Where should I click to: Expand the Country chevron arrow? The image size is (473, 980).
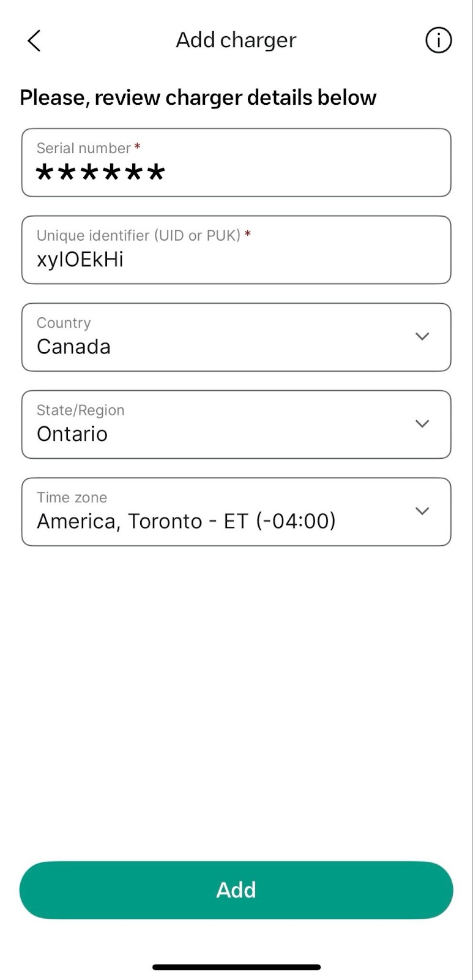pyautogui.click(x=422, y=336)
